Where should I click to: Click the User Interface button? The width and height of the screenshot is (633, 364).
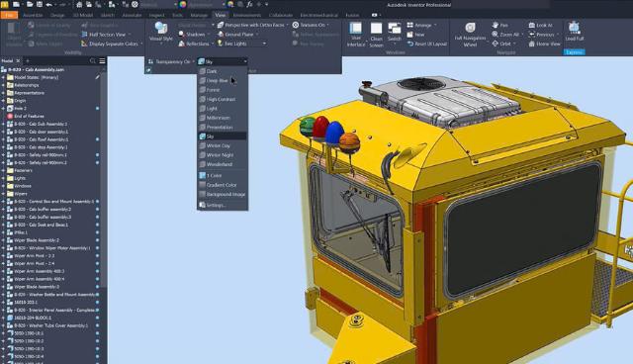pyautogui.click(x=356, y=35)
